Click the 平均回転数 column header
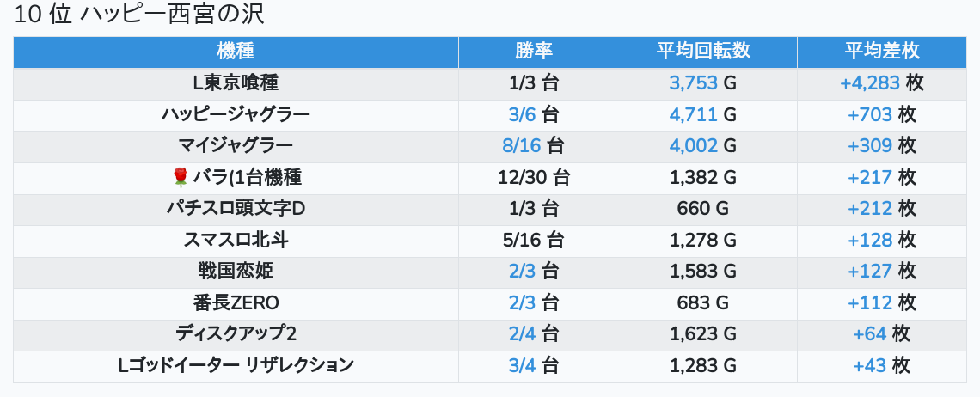Image resolution: width=980 pixels, height=397 pixels. (x=703, y=51)
